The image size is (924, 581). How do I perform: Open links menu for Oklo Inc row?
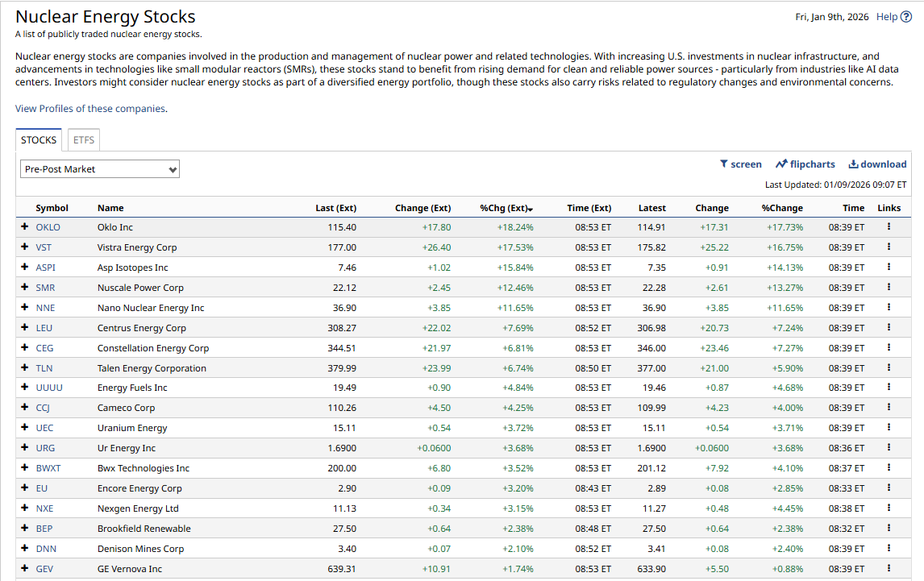(x=889, y=227)
